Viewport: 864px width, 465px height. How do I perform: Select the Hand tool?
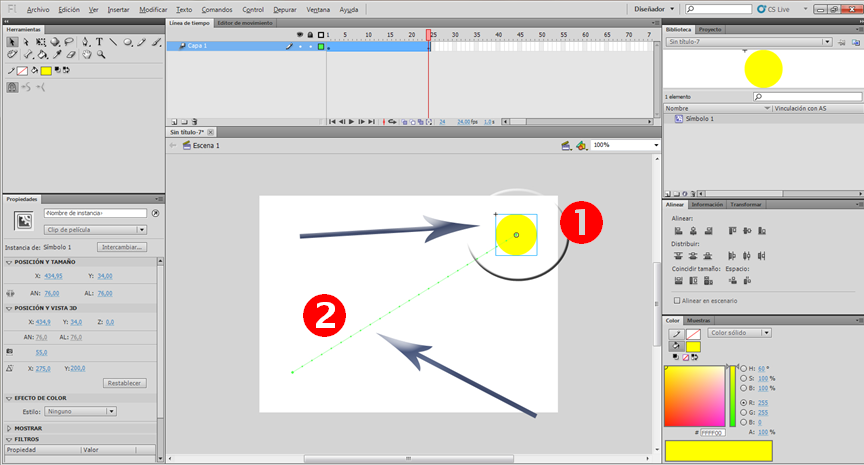(87, 54)
